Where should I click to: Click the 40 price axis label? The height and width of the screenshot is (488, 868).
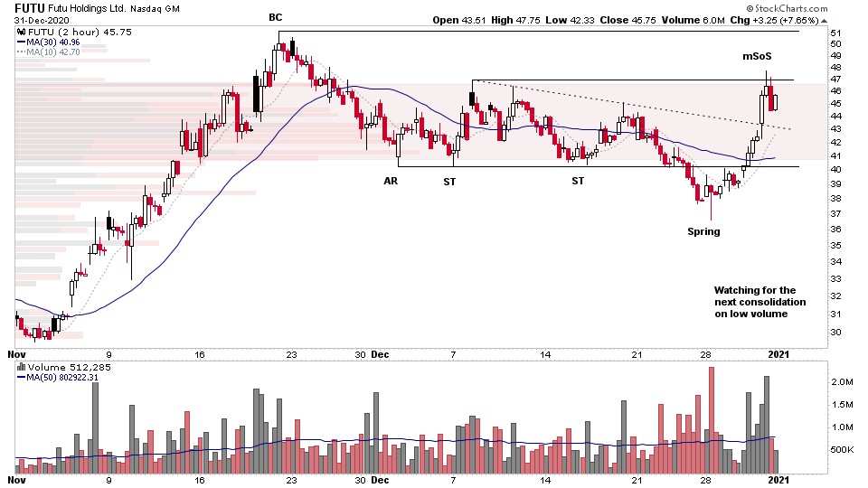pyautogui.click(x=835, y=169)
